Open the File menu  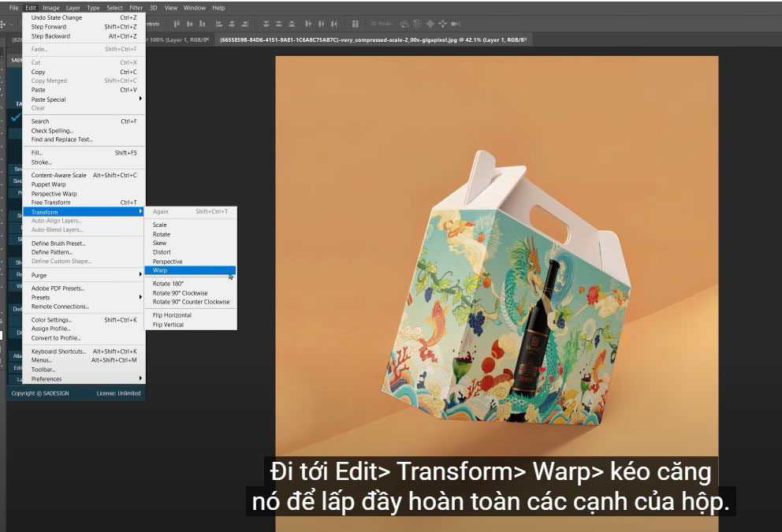14,7
